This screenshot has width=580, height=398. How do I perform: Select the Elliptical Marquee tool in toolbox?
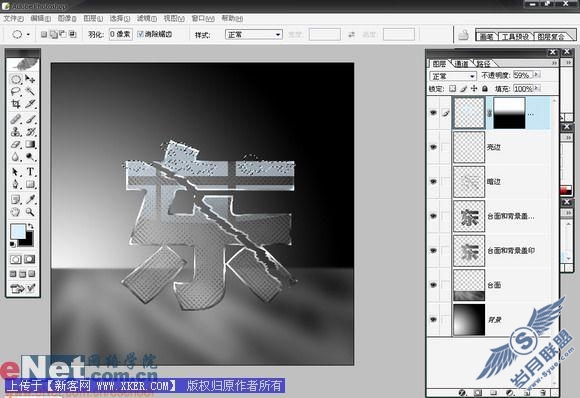(16, 79)
